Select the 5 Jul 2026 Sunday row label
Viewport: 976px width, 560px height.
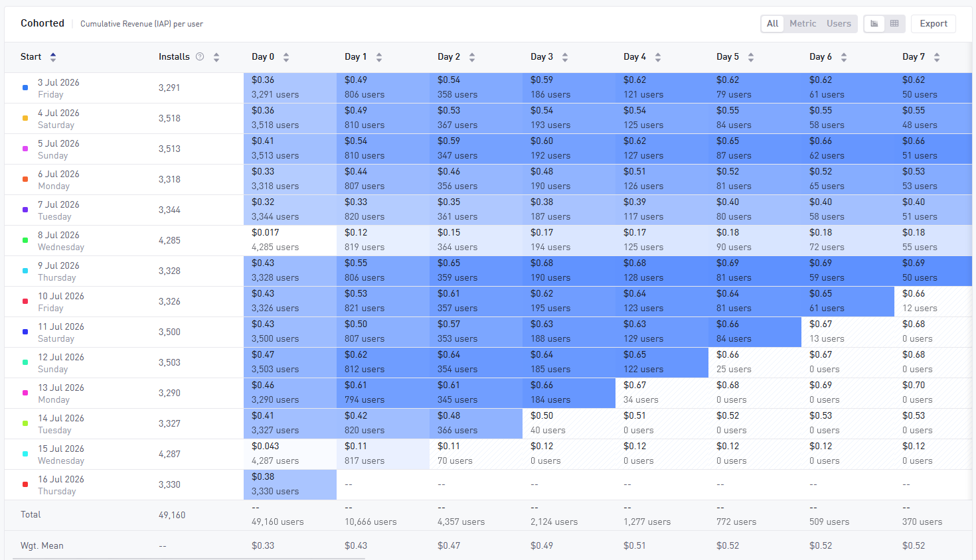pyautogui.click(x=58, y=149)
